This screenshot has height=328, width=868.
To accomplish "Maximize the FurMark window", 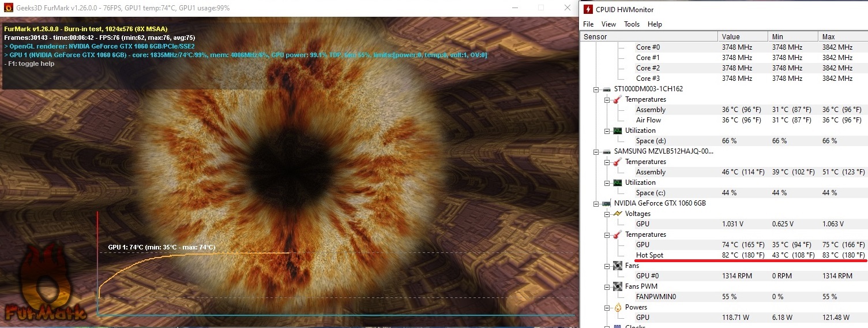I will [541, 8].
